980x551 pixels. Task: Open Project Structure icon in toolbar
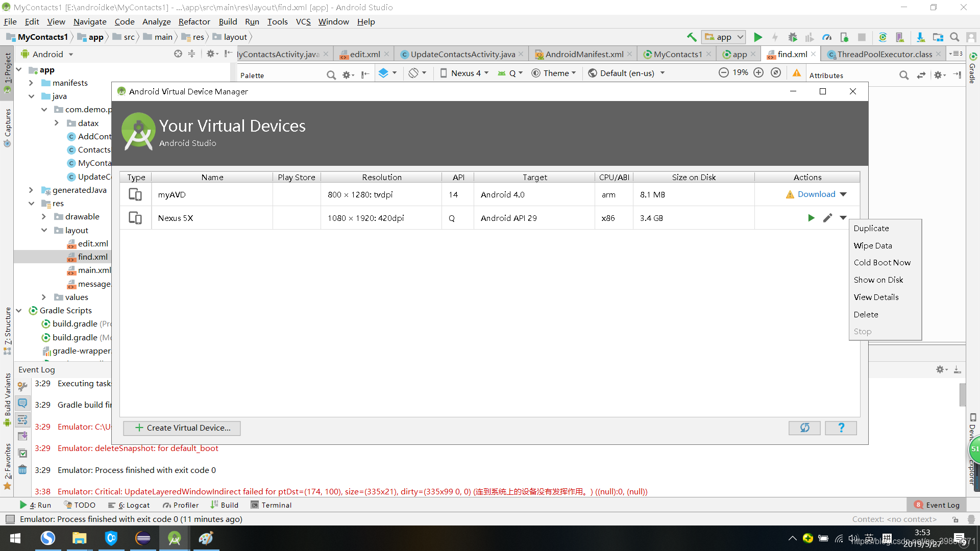click(x=938, y=37)
